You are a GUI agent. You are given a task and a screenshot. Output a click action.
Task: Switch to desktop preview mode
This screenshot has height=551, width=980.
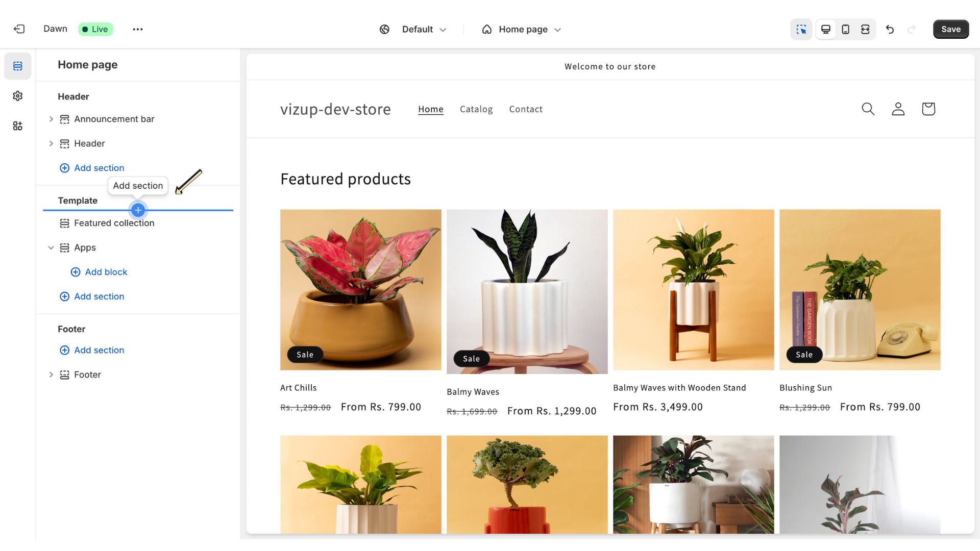pos(825,29)
